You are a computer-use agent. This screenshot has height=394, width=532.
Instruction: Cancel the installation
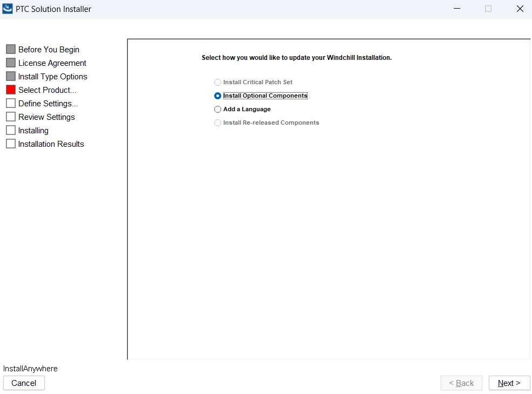tap(24, 383)
